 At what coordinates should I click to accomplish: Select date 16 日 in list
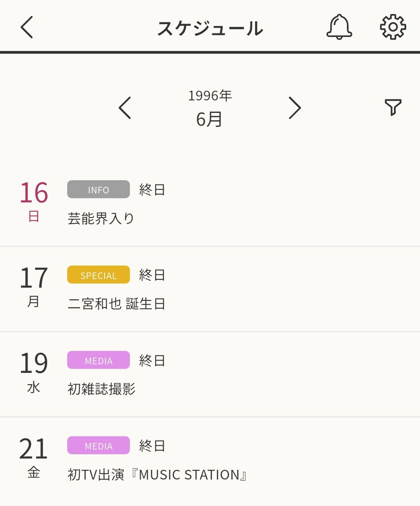(x=34, y=201)
